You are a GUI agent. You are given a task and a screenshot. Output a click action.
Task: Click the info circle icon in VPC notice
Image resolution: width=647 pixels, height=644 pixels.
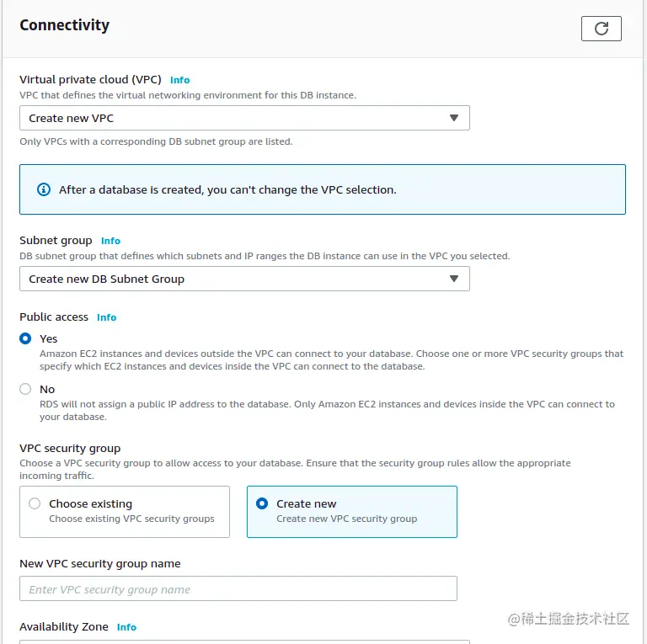44,189
